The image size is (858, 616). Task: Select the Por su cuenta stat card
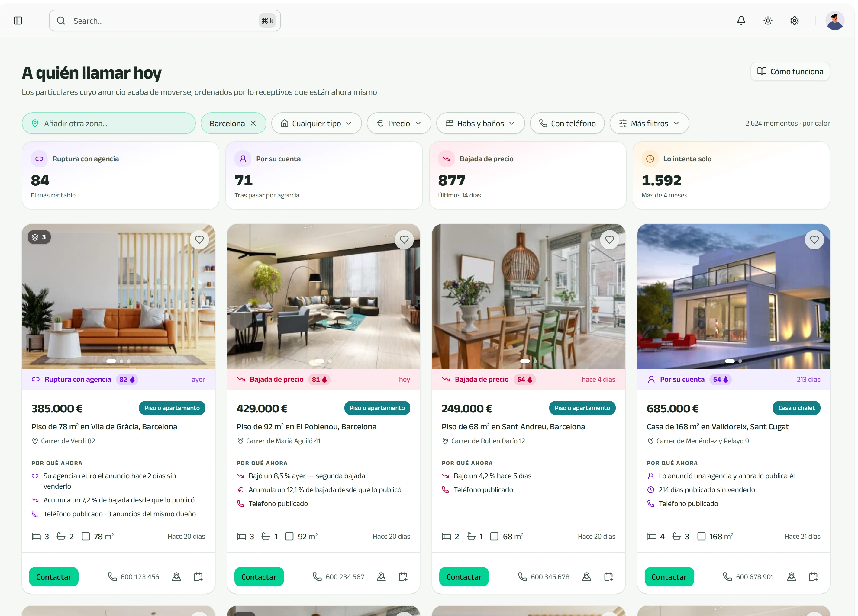tap(324, 175)
